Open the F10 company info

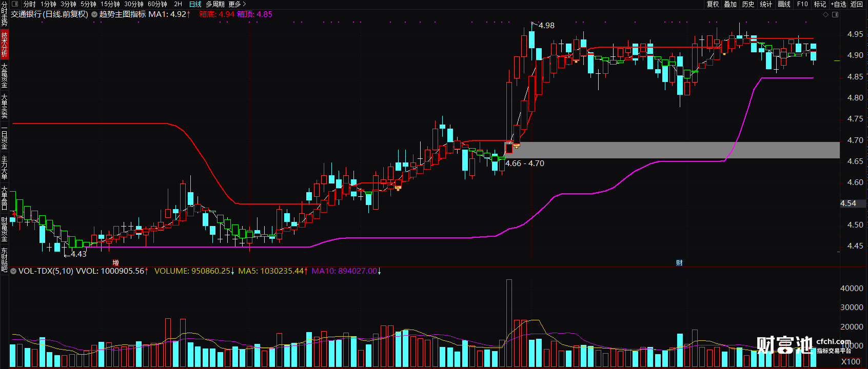802,4
